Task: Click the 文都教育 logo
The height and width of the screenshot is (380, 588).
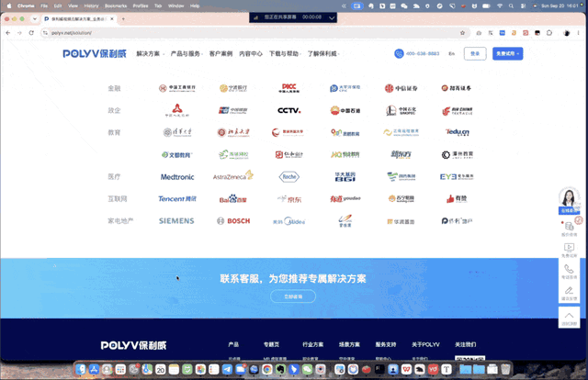Action: point(176,154)
